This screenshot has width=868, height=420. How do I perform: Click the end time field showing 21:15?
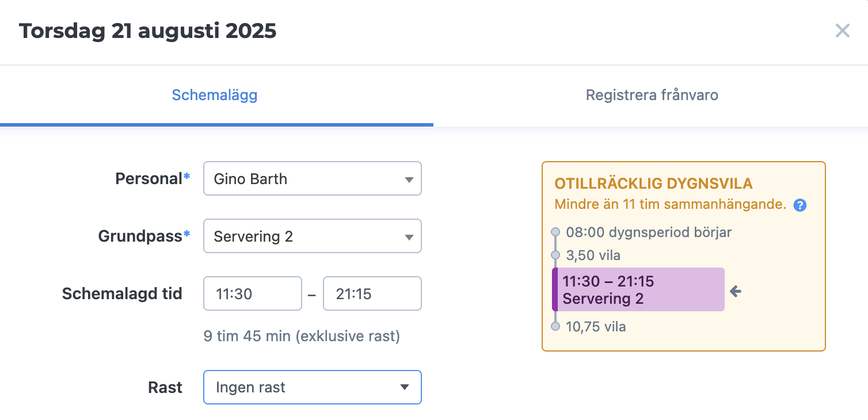coord(372,293)
